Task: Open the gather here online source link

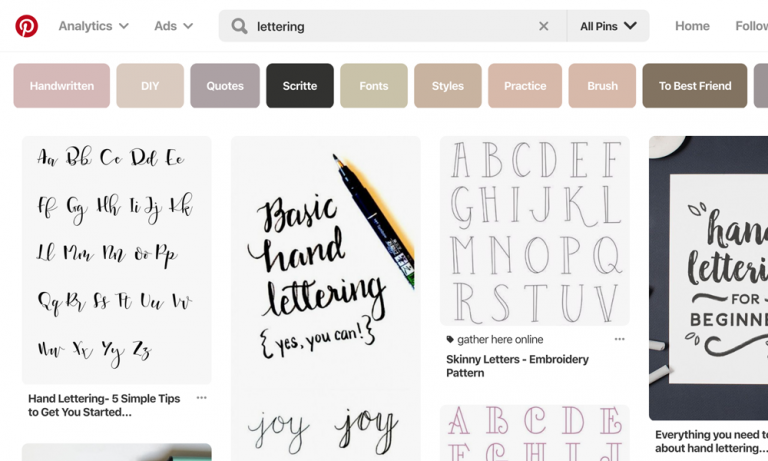Action: 500,340
